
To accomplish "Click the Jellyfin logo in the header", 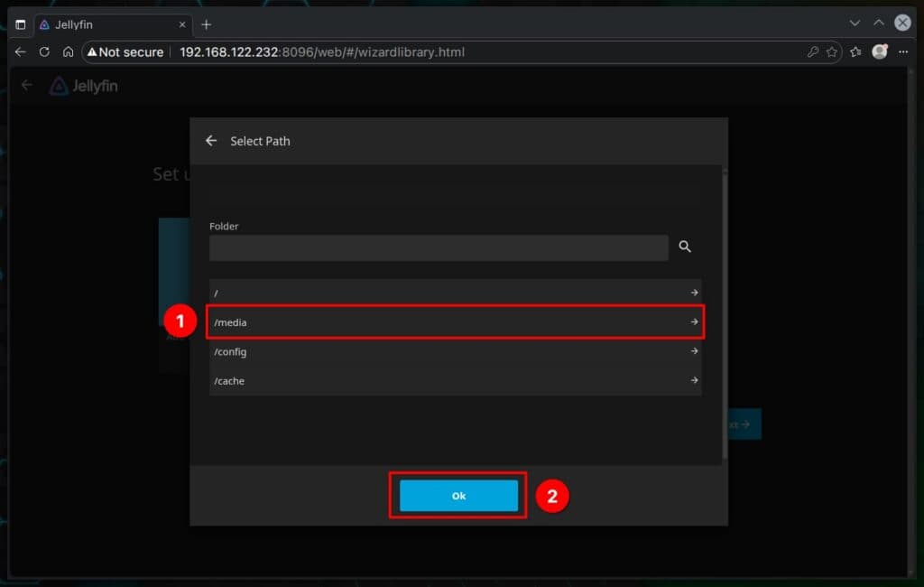I will pyautogui.click(x=83, y=86).
